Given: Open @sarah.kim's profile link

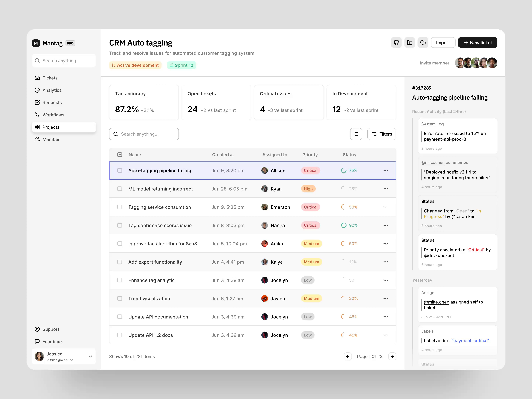Looking at the screenshot, I should click(x=463, y=217).
